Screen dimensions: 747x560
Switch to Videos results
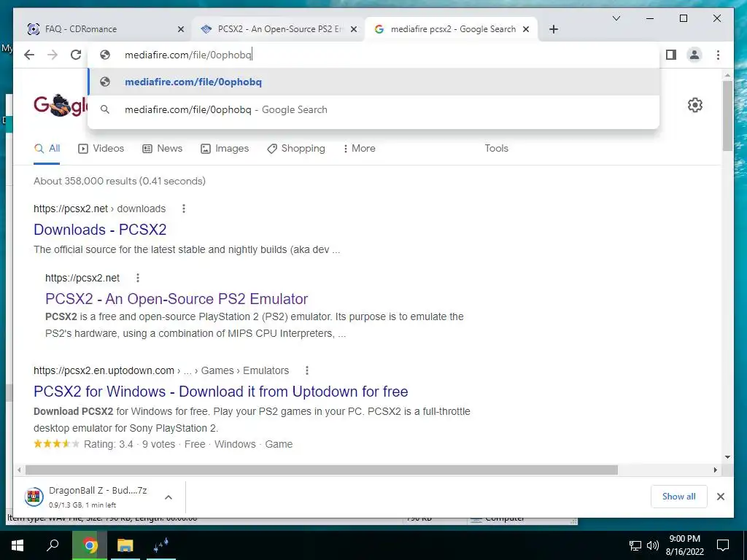[x=101, y=149]
